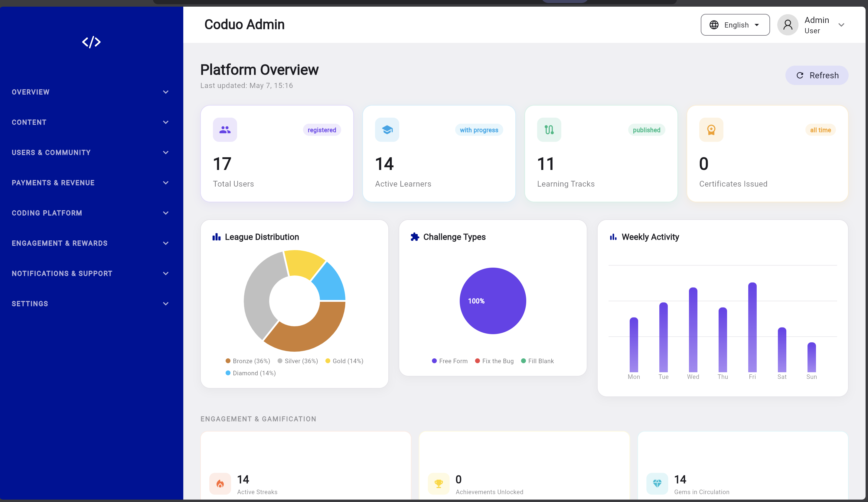Image resolution: width=868 pixels, height=502 pixels.
Task: Click the Wed bar in Weekly Activity
Action: (693, 330)
